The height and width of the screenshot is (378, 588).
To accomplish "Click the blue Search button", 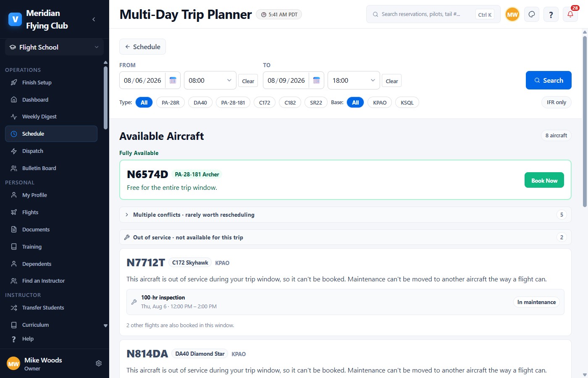I will click(549, 80).
